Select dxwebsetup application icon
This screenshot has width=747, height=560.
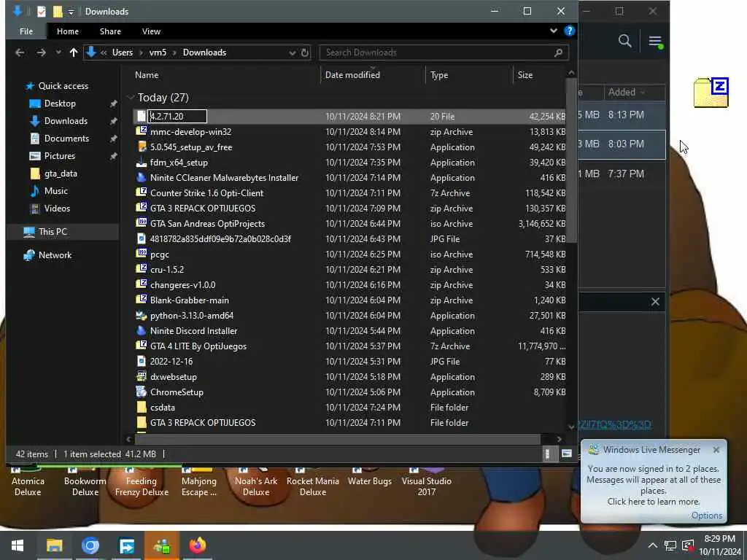coord(141,376)
